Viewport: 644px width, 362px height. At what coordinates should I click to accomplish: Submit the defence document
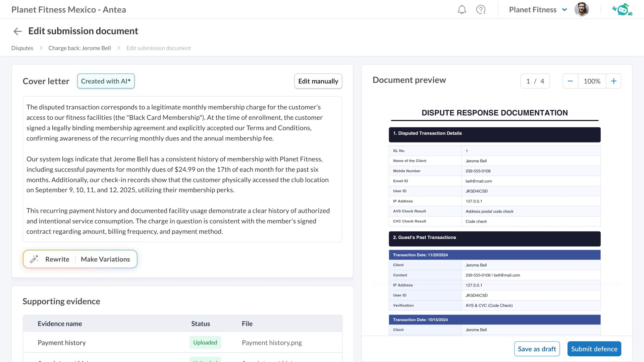click(594, 349)
